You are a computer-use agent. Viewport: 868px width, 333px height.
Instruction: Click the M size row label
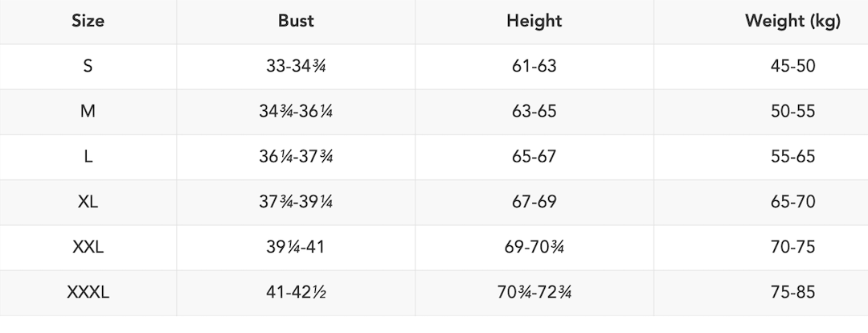(88, 112)
